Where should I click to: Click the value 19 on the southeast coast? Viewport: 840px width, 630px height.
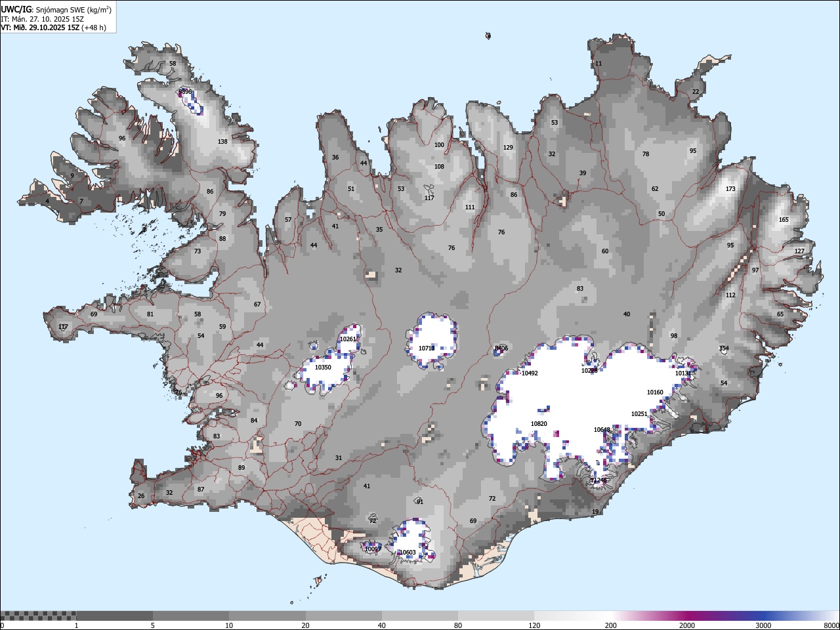pyautogui.click(x=595, y=512)
